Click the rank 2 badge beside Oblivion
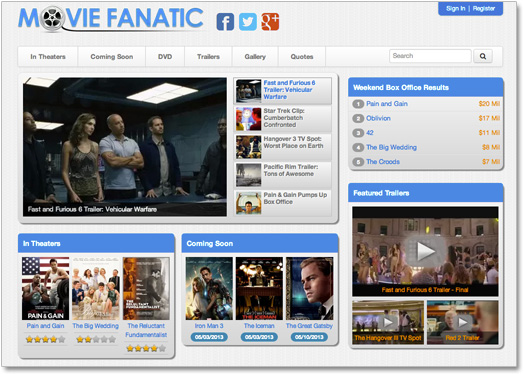Viewport: 524px width, 374px height. [x=358, y=118]
